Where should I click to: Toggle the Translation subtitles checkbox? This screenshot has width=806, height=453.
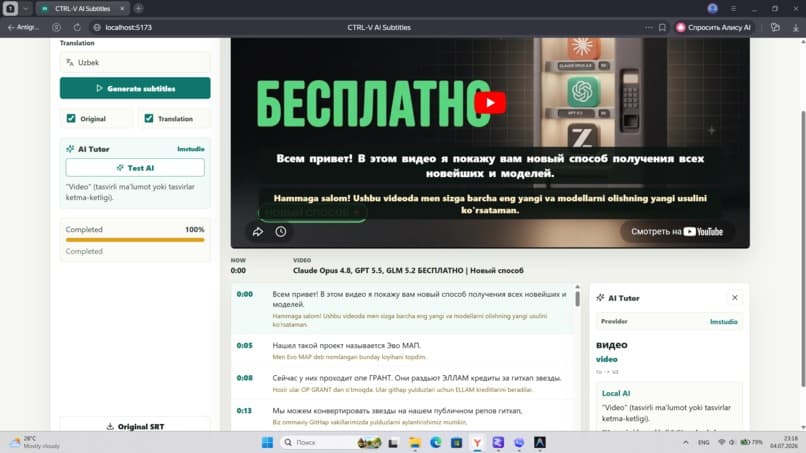click(149, 118)
